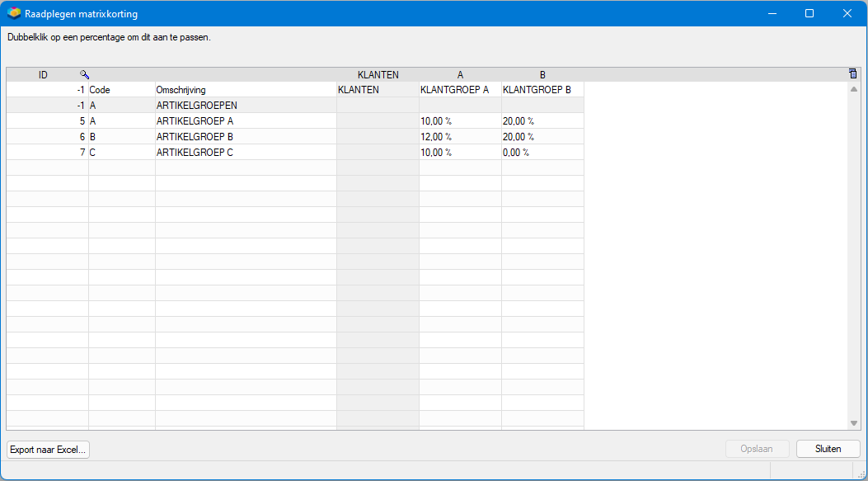This screenshot has height=481, width=868.
Task: Click the Sluiten button
Action: pos(828,450)
